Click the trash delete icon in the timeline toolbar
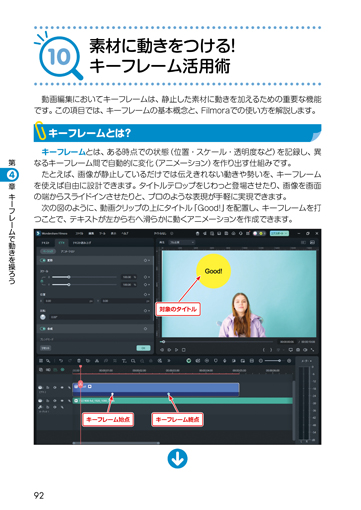Image resolution: width=361 pixels, height=510 pixels. (x=79, y=361)
